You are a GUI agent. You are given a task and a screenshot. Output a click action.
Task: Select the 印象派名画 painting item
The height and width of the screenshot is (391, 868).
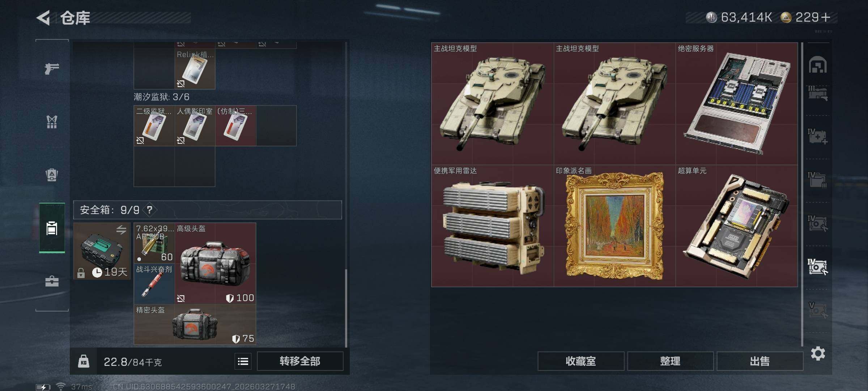click(x=614, y=226)
